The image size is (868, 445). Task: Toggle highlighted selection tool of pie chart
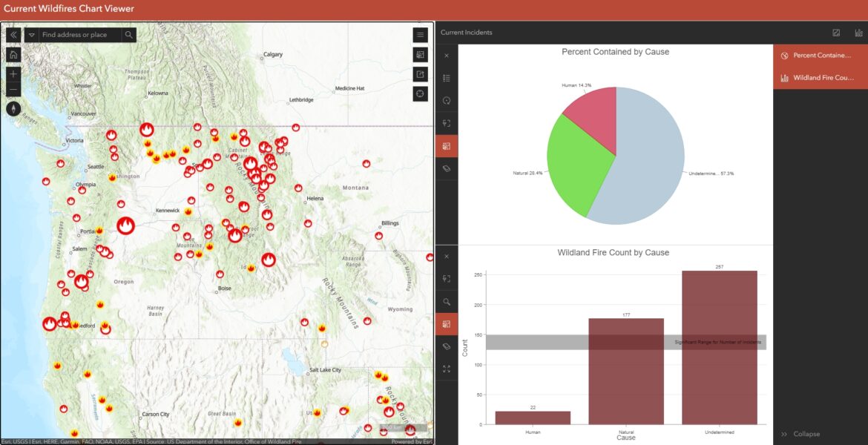click(x=447, y=146)
